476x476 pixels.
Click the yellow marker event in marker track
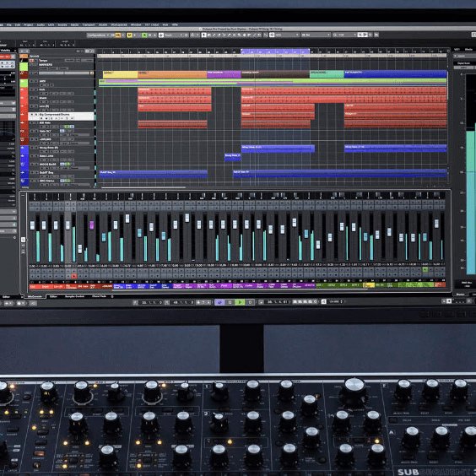point(120,74)
